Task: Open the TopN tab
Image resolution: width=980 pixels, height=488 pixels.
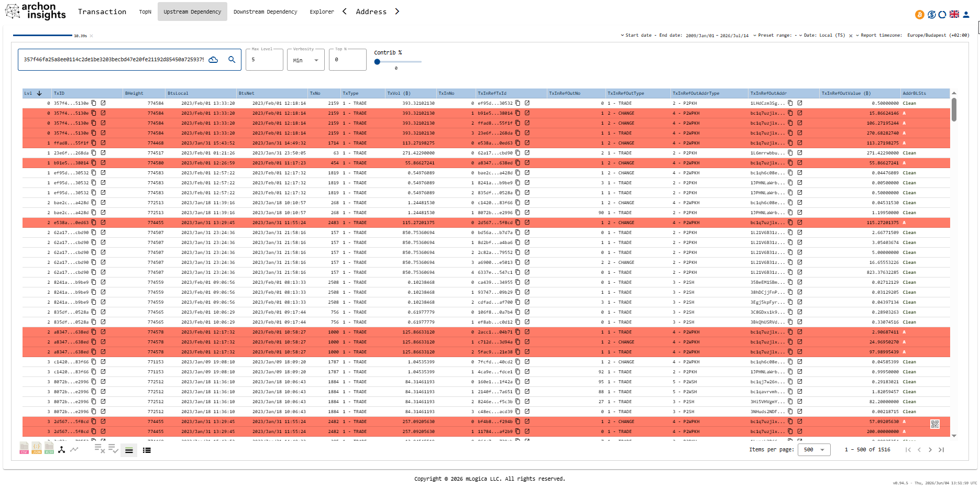Action: tap(145, 12)
